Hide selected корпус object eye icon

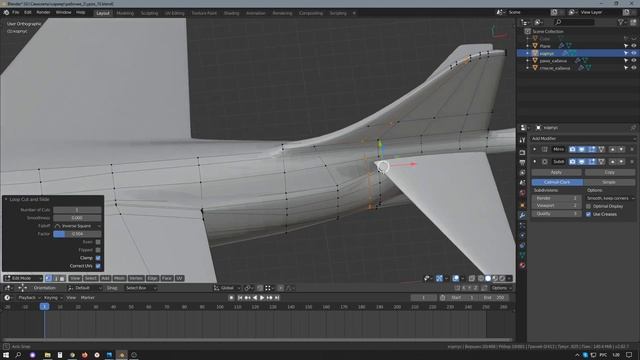(x=633, y=53)
